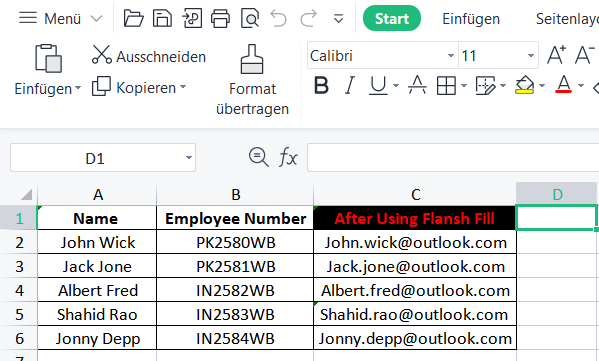Expand the chevron next to Menü

click(96, 18)
